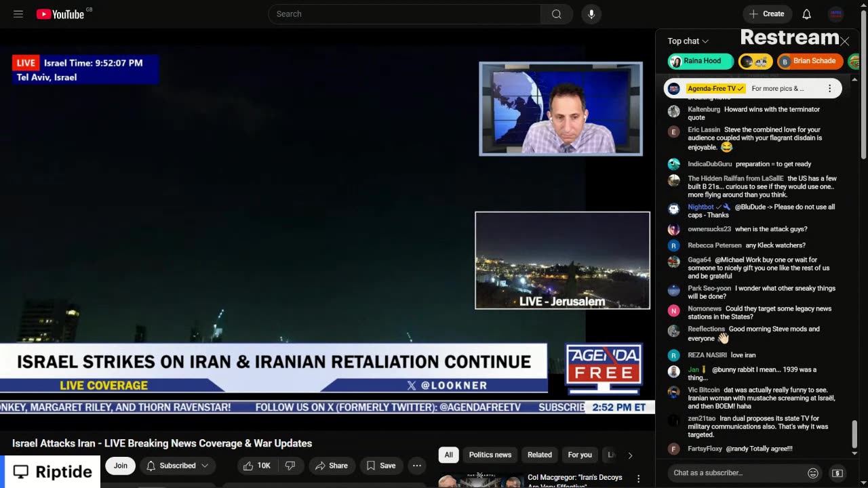The height and width of the screenshot is (488, 868).
Task: Click the middle Super Chat avatar chip
Action: tap(755, 61)
